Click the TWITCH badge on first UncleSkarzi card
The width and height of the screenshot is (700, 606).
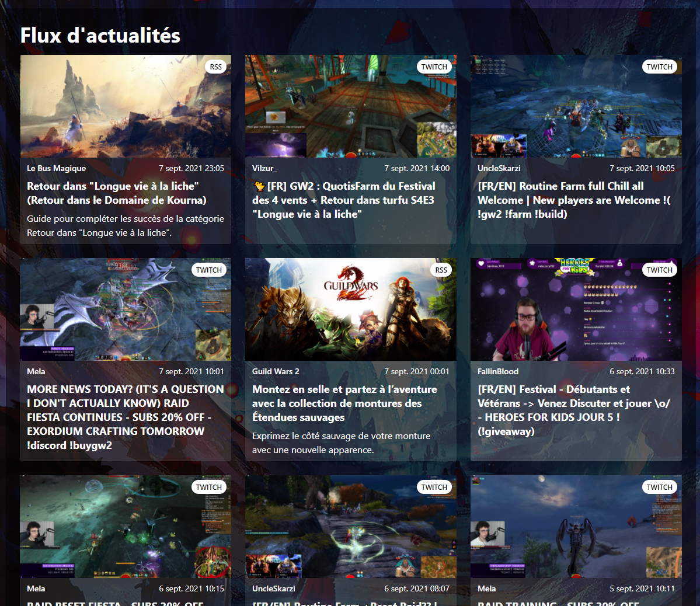[x=659, y=67]
